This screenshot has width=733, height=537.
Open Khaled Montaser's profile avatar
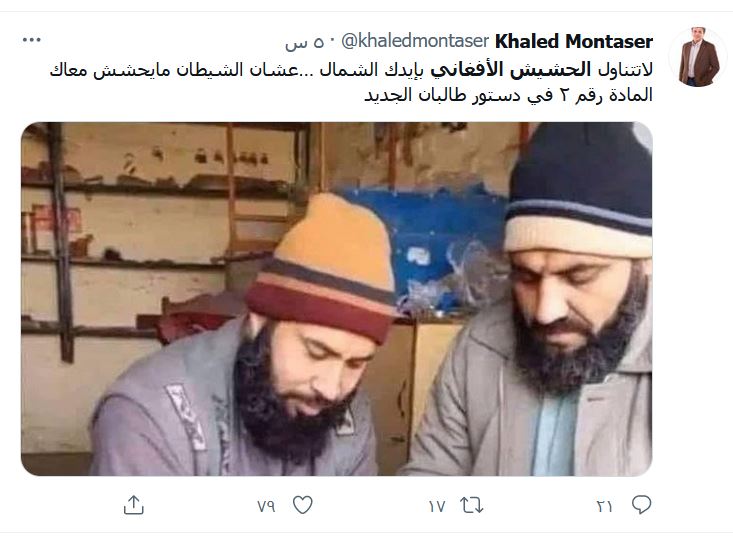[698, 57]
